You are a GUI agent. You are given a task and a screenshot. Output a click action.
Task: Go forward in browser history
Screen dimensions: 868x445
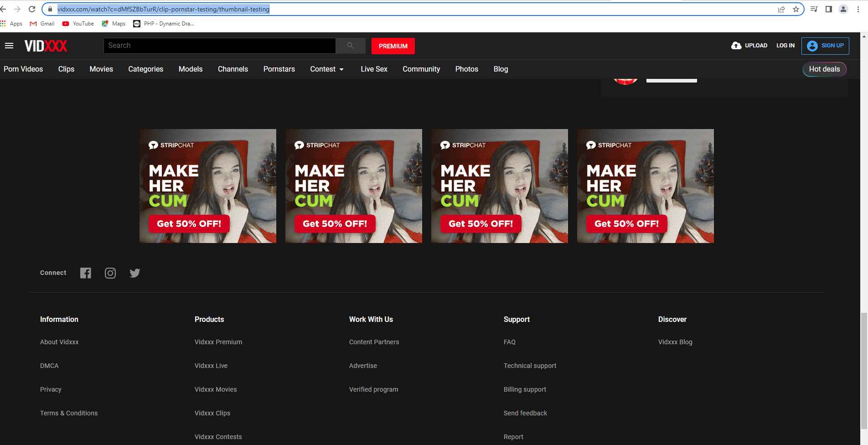point(17,9)
